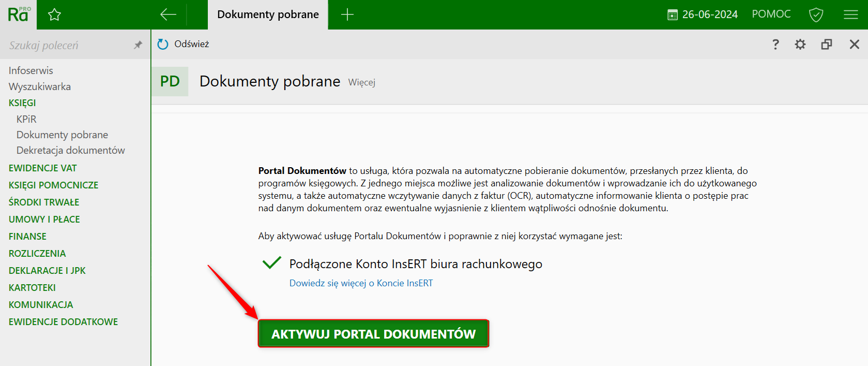Image resolution: width=868 pixels, height=366 pixels.
Task: Click the Odśwież refresh icon
Action: pyautogui.click(x=163, y=44)
